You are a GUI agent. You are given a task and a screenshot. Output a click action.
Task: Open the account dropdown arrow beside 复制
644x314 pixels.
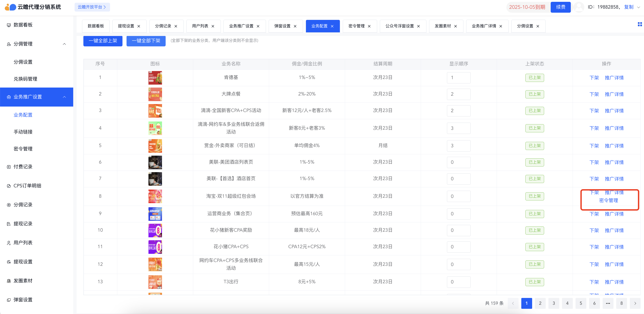638,7
